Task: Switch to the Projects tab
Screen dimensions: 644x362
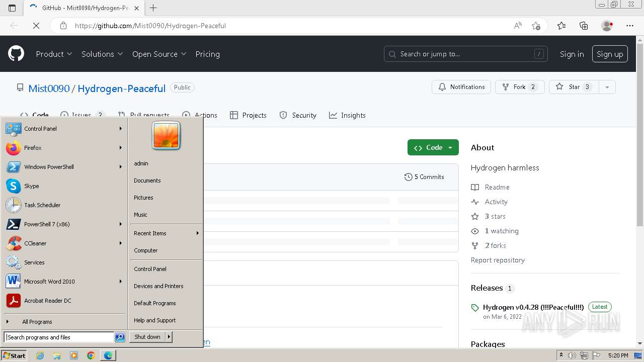Action: pyautogui.click(x=248, y=115)
